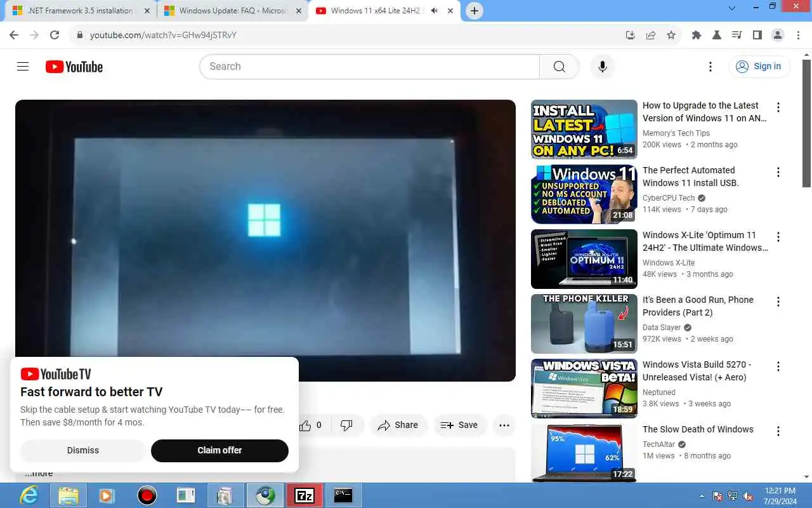Open Chrome three-dot menu
812x508 pixels.
(x=798, y=35)
